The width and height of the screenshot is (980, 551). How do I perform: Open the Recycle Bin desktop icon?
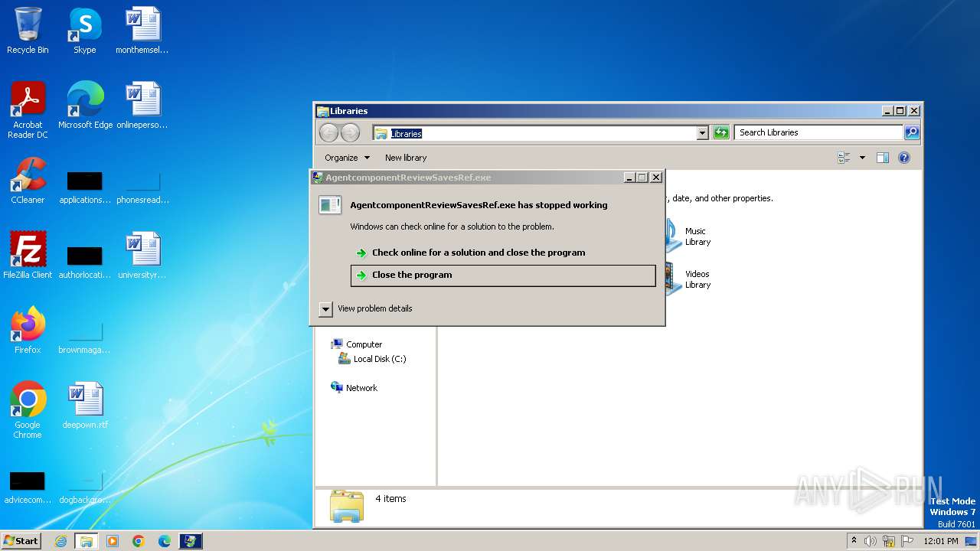(x=28, y=31)
